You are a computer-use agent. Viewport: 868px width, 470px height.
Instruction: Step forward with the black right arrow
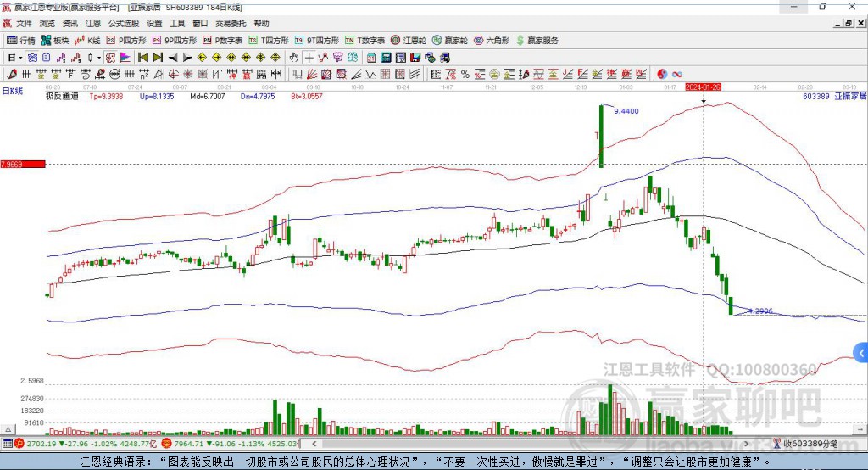tap(187, 58)
